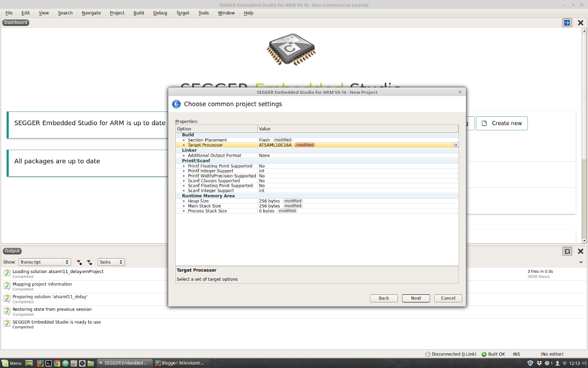Open the Terminal from the taskbar
Image resolution: width=588 pixels, height=368 pixels.
click(49, 363)
